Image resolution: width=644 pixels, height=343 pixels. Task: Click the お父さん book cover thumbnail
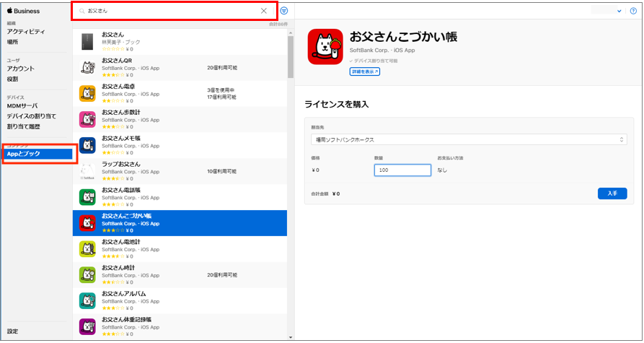pyautogui.click(x=87, y=42)
